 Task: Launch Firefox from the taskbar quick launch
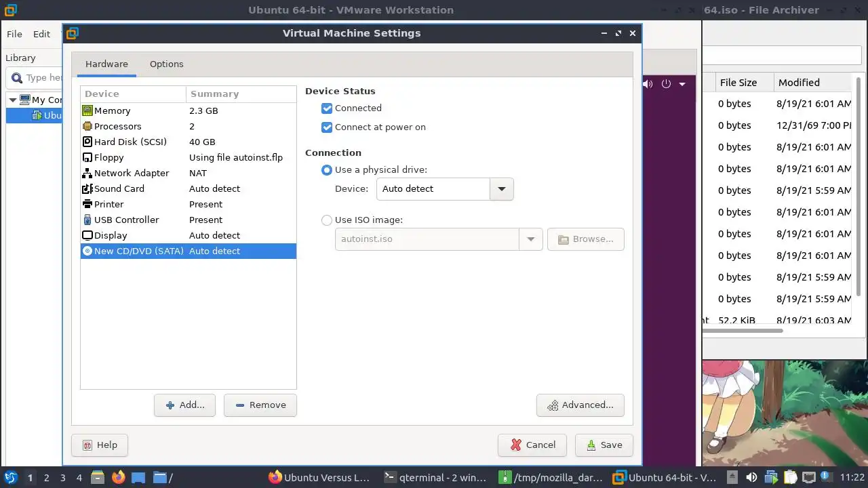pos(118,477)
